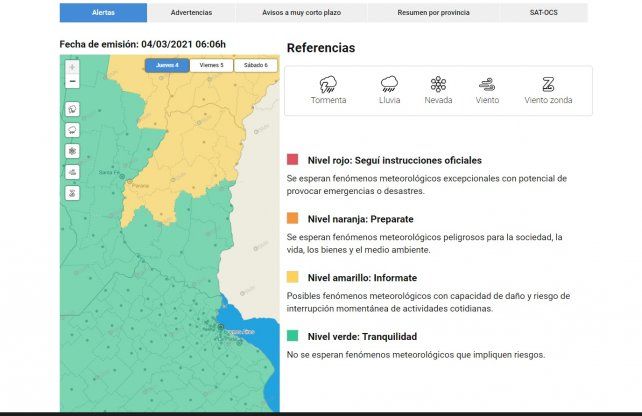642x416 pixels.
Task: Click the Tormenta icon in Referencias
Action: 328,84
